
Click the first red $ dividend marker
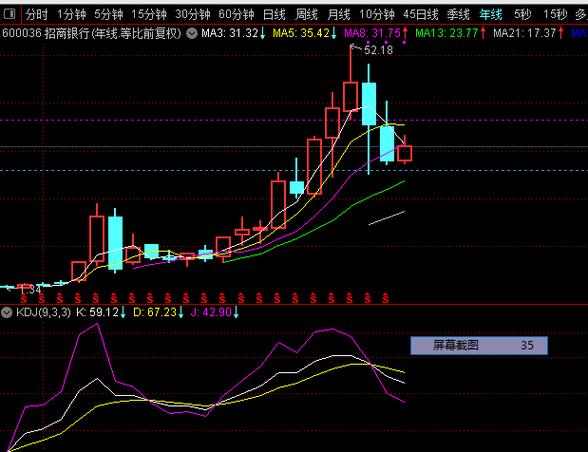[x=24, y=298]
